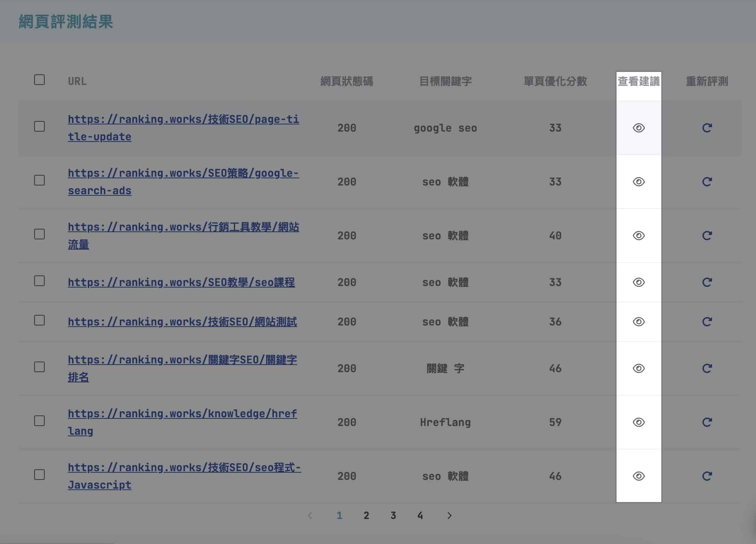This screenshot has width=756, height=544.
Task: Go to next page with right chevron
Action: point(449,516)
